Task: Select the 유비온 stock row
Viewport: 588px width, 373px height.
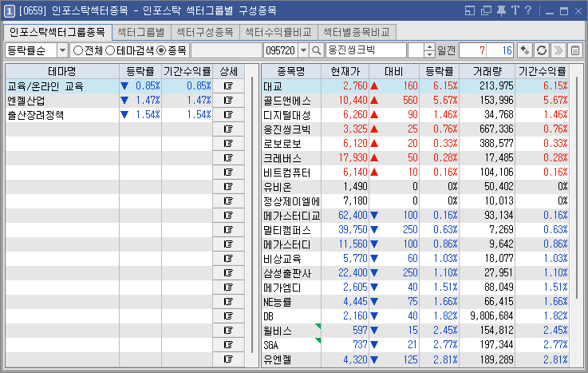Action: tap(415, 187)
